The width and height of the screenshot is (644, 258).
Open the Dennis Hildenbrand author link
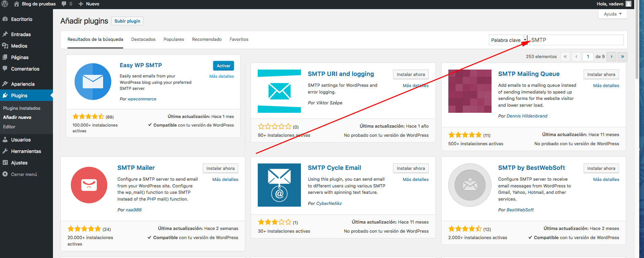pos(527,116)
